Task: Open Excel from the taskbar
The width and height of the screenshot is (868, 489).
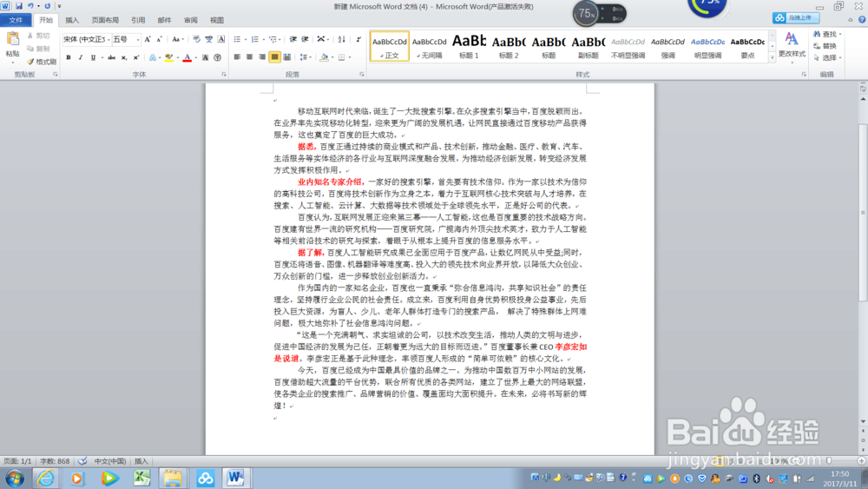Action: pyautogui.click(x=141, y=478)
